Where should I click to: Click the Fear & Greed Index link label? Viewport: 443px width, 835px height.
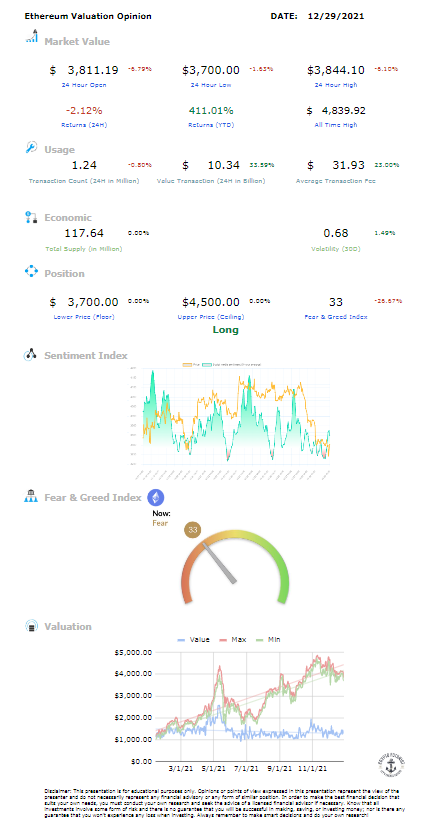[336, 317]
